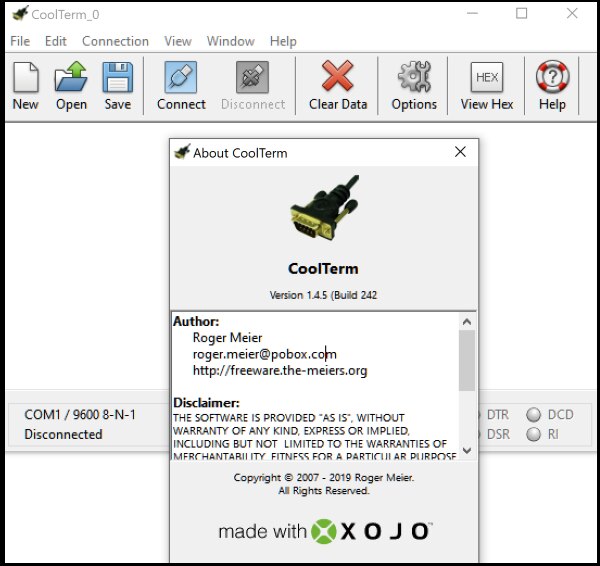Image resolution: width=600 pixels, height=566 pixels.
Task: Close the CoolTerm_0 main window
Action: coord(572,13)
